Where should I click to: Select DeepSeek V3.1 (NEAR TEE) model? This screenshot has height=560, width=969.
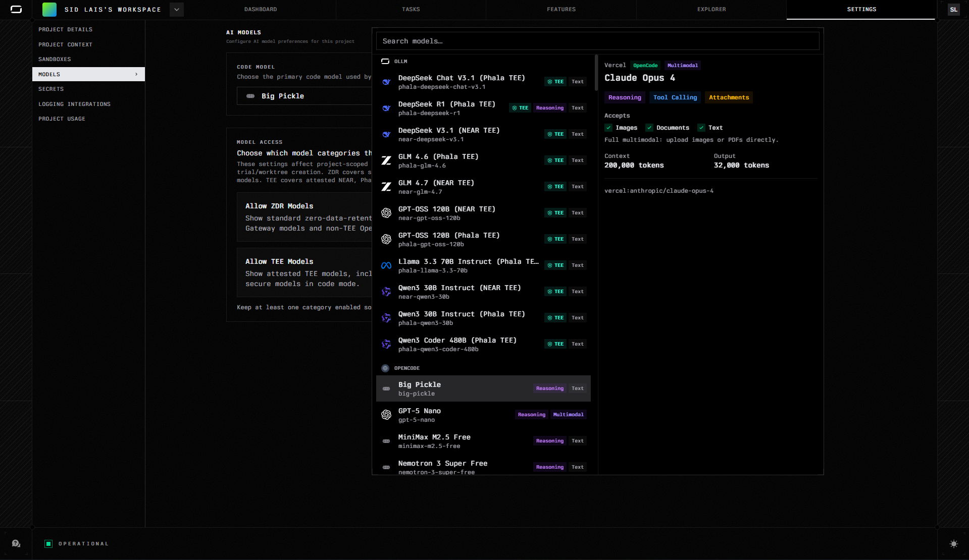(x=483, y=134)
